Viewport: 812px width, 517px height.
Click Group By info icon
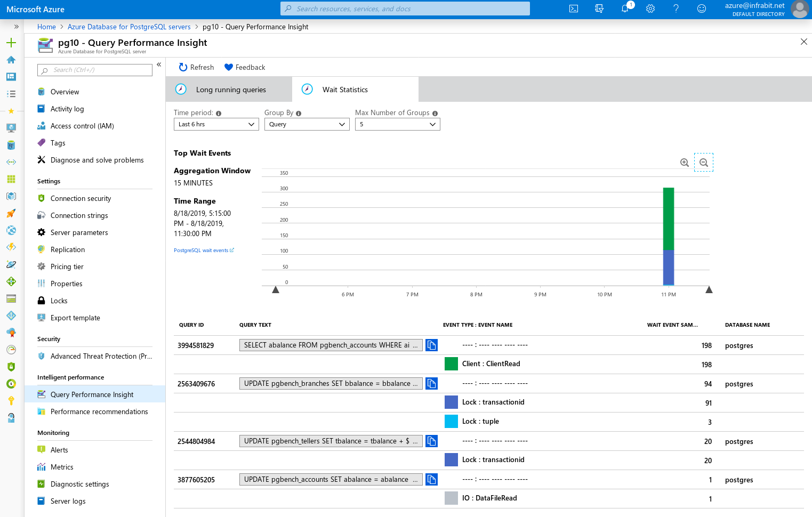299,114
